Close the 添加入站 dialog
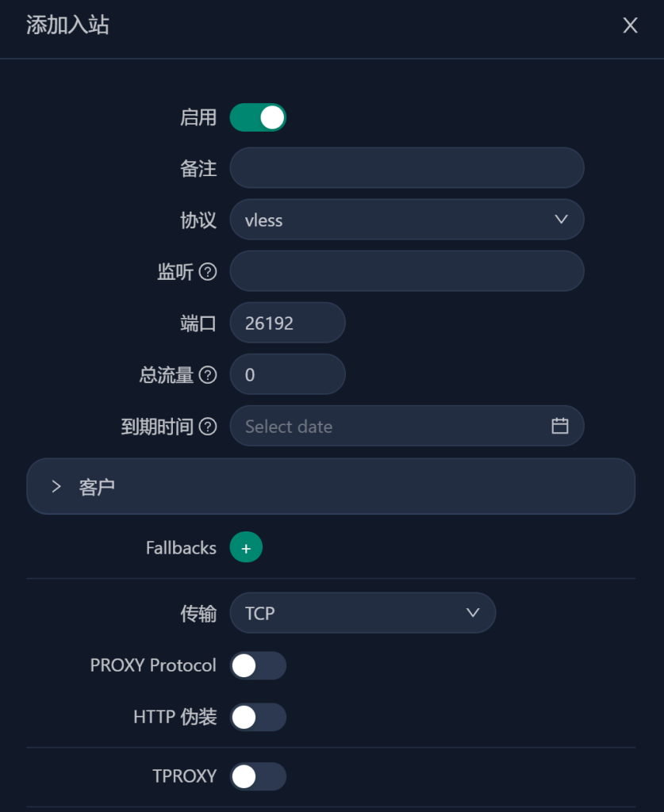The image size is (664, 812). coord(630,25)
